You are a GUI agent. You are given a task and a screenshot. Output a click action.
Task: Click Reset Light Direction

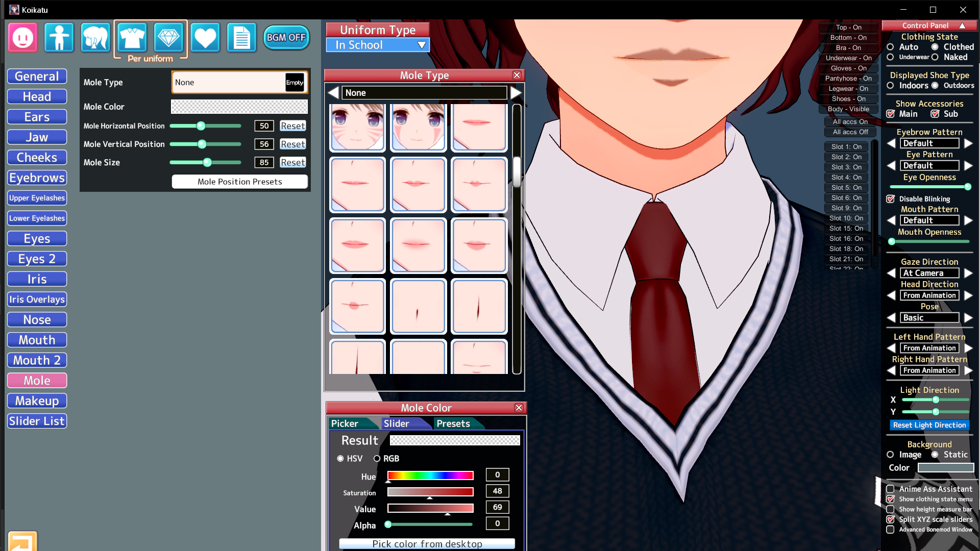click(929, 425)
